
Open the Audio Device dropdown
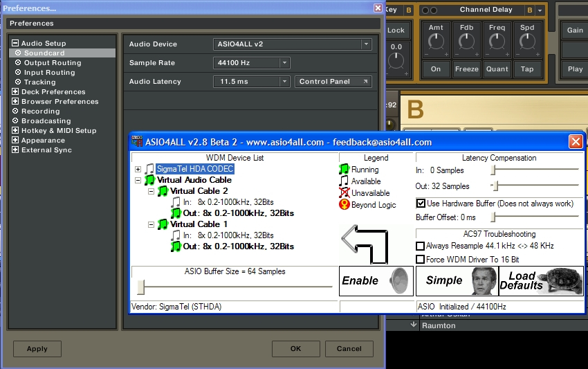(x=292, y=44)
